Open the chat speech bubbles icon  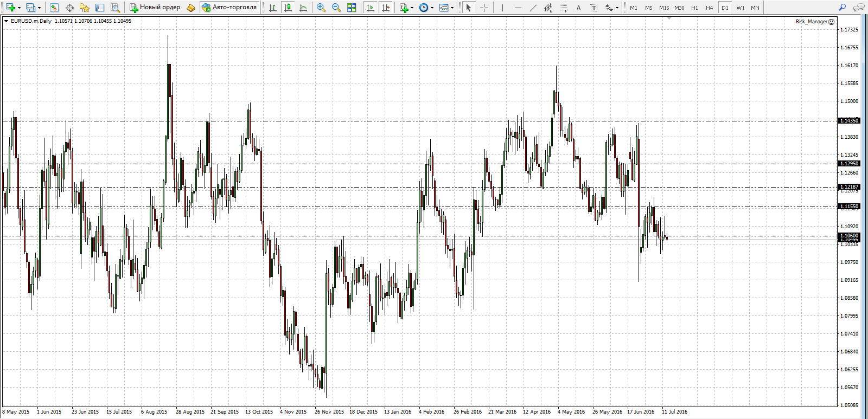click(x=859, y=8)
